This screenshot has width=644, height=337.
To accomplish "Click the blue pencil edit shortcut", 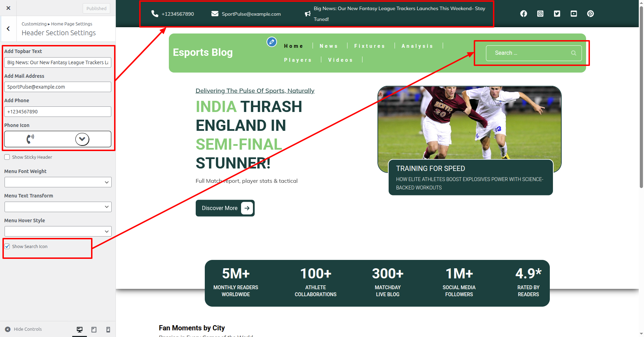I will (271, 42).
